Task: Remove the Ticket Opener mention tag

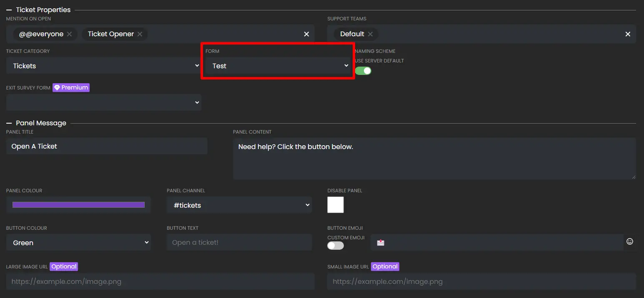Action: 140,34
